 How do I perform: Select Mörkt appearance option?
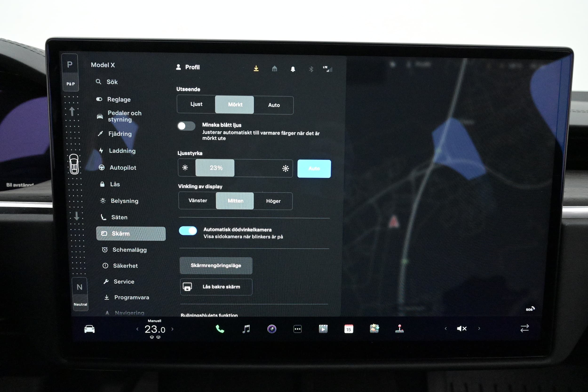(x=234, y=105)
